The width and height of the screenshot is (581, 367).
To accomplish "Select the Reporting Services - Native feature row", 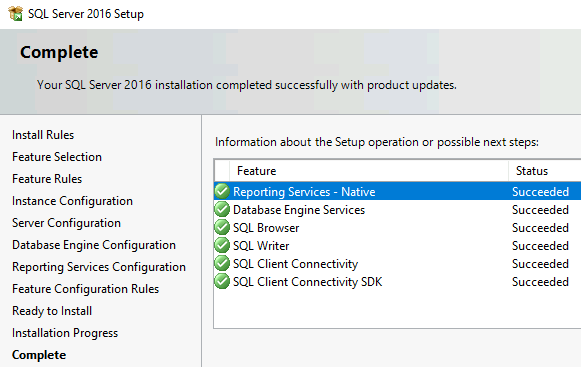I will click(x=398, y=191).
